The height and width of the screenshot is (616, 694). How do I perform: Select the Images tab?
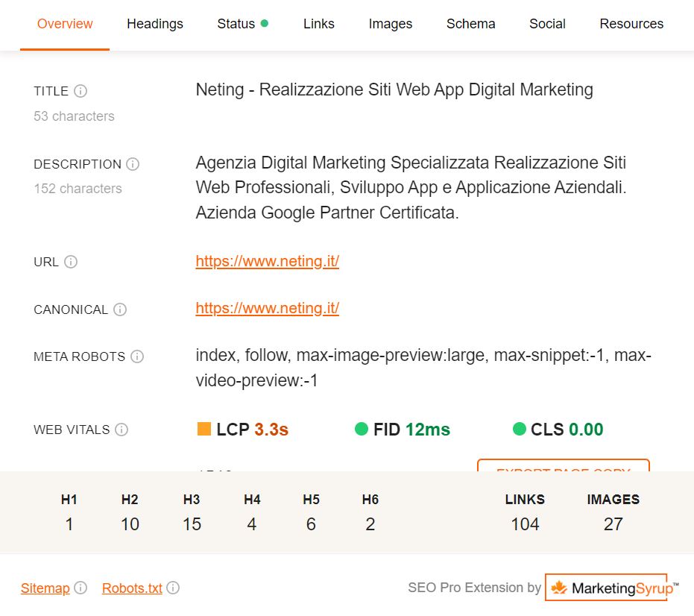(x=391, y=23)
